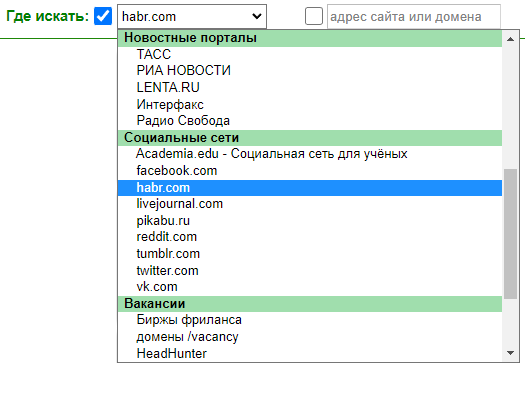
Task: Select HeadHunter from vacancies
Action: 310,353
